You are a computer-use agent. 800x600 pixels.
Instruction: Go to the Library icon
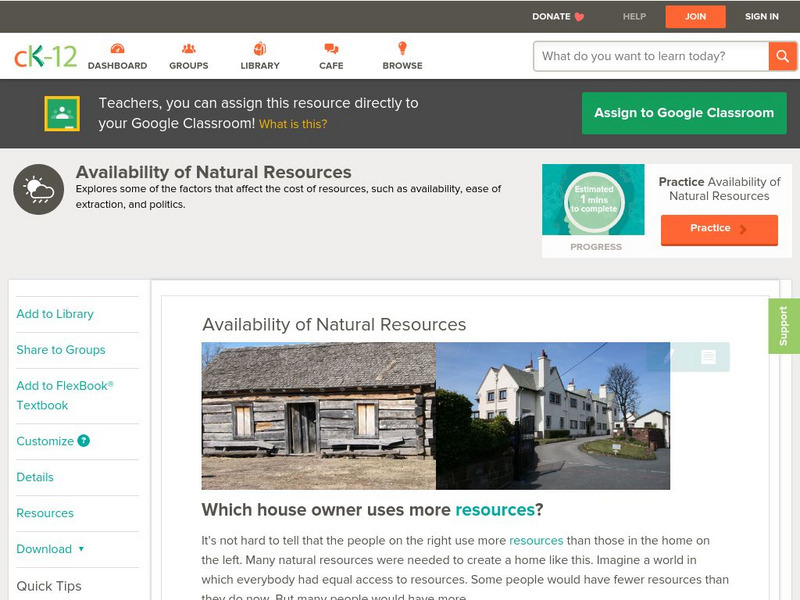(x=260, y=49)
